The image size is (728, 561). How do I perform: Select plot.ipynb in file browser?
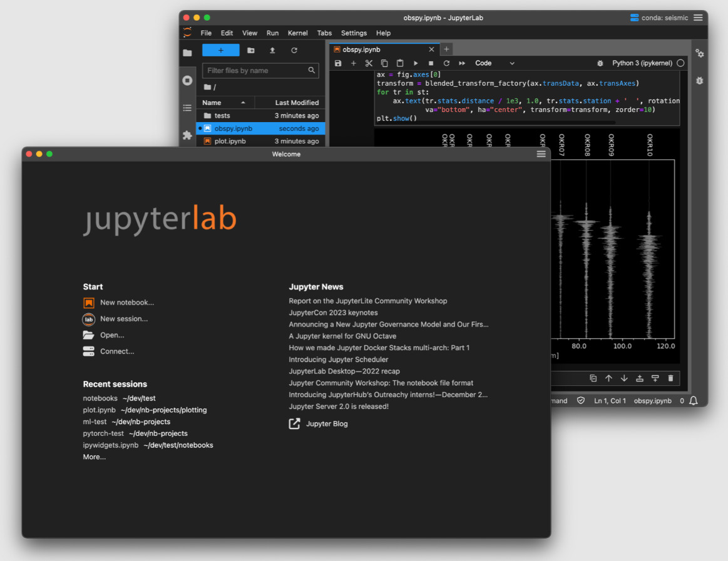260,141
